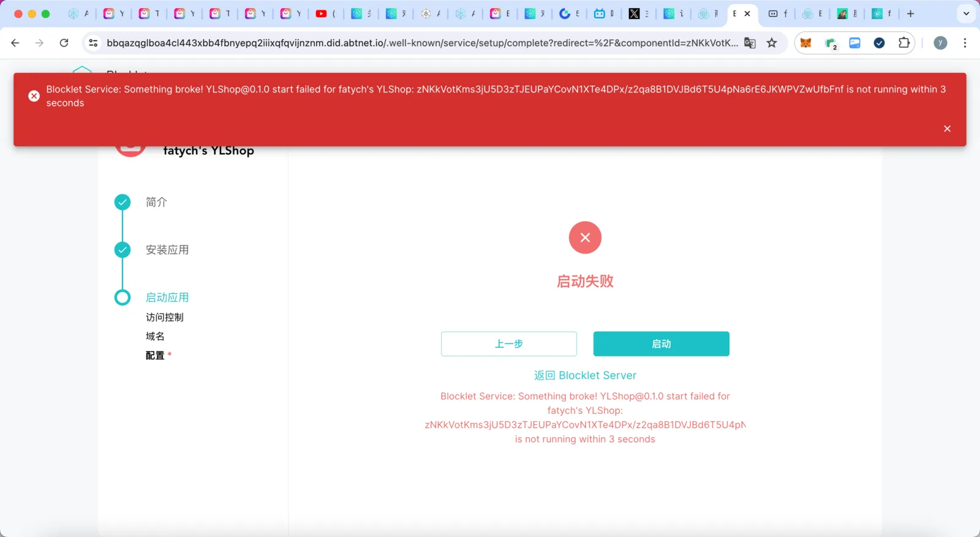Open the blue card extension icon
Viewport: 980px width, 537px height.
click(854, 43)
